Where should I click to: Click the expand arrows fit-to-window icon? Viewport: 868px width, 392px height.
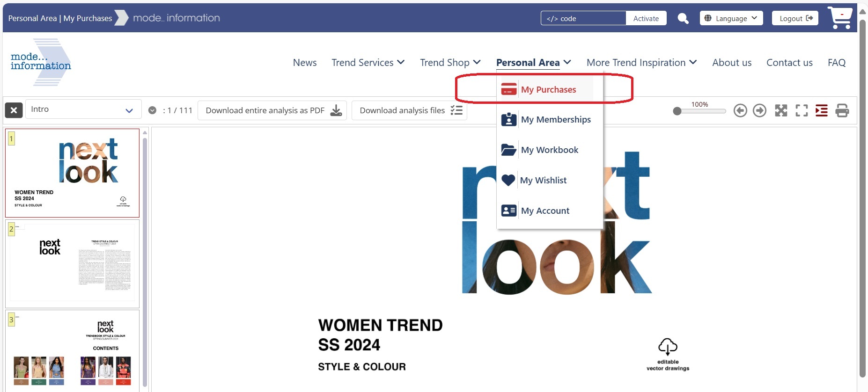click(x=781, y=110)
